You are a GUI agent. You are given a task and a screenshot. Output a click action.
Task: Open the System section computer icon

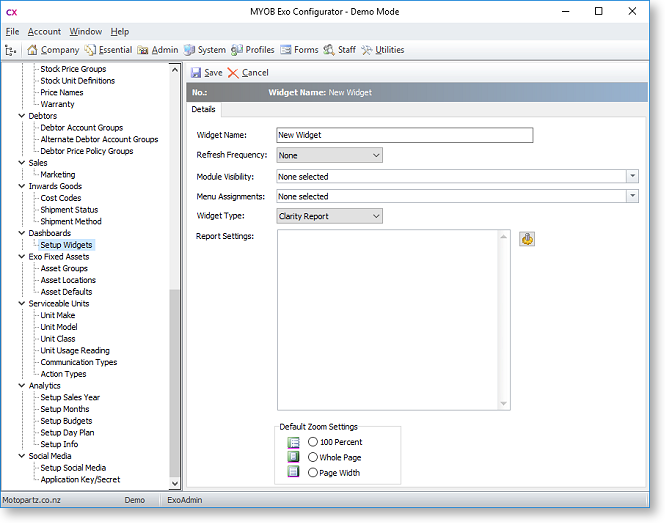click(189, 50)
